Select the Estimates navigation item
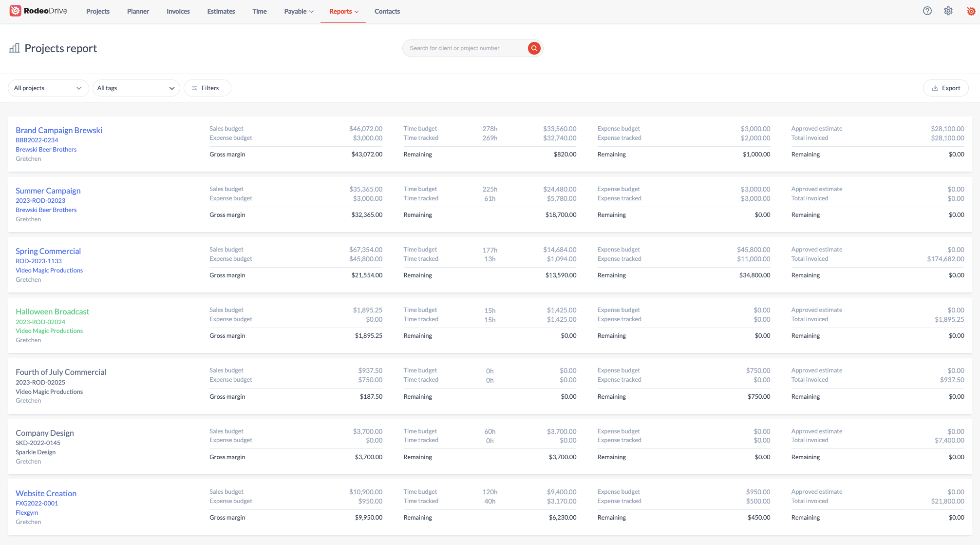The width and height of the screenshot is (980, 545). point(221,11)
